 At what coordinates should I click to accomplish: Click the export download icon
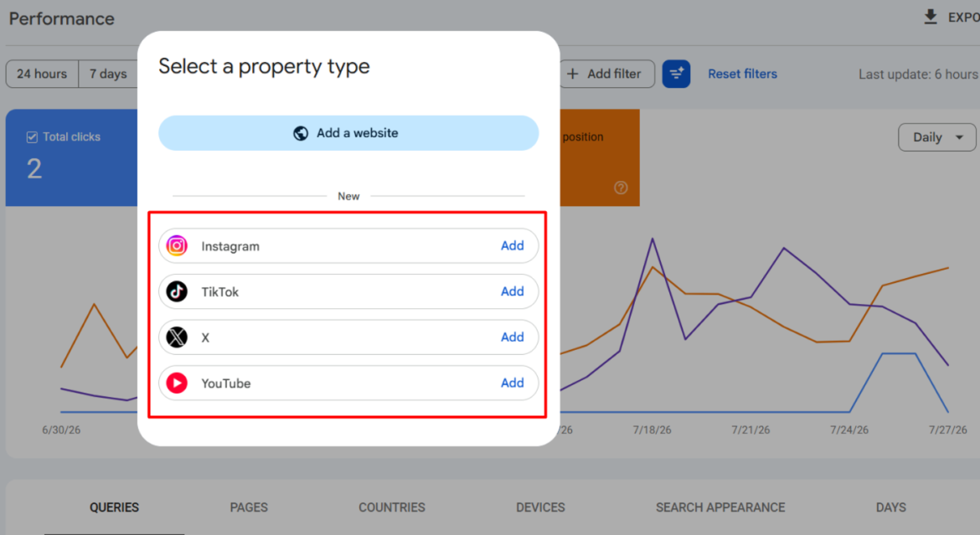(931, 17)
